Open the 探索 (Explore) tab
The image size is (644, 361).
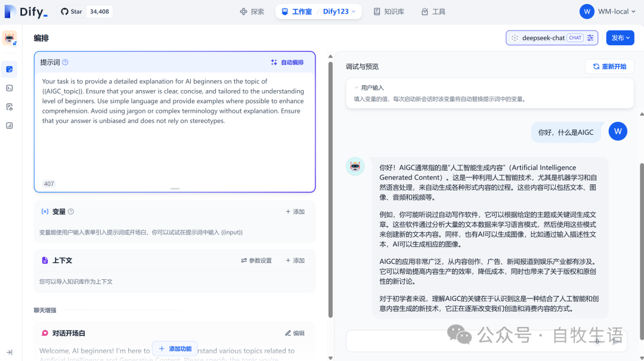(252, 11)
